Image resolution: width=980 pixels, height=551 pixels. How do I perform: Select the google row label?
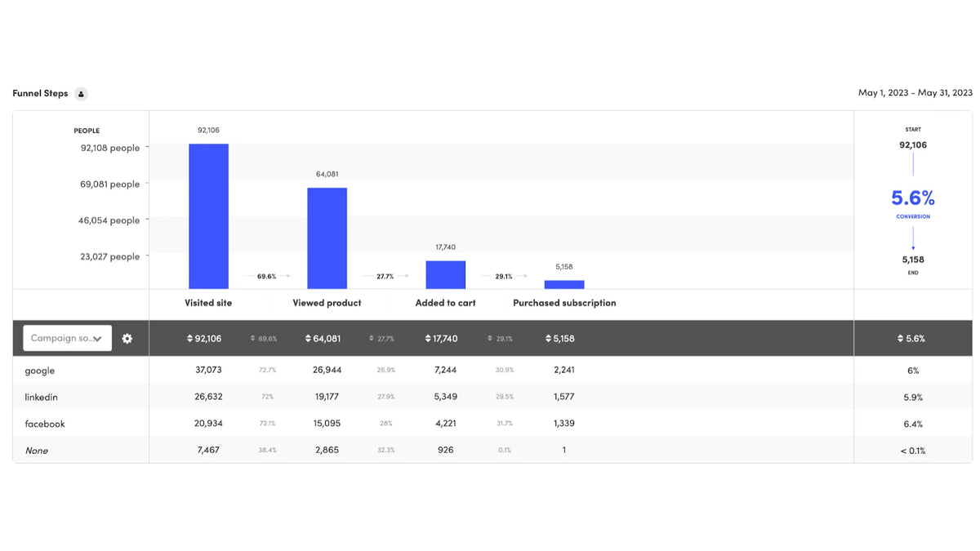(40, 371)
